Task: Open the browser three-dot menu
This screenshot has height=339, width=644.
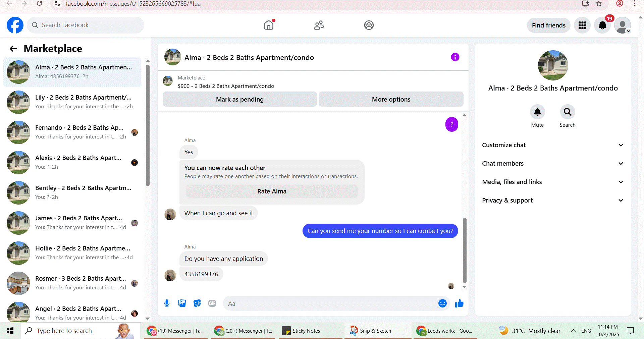Action: pyautogui.click(x=635, y=3)
